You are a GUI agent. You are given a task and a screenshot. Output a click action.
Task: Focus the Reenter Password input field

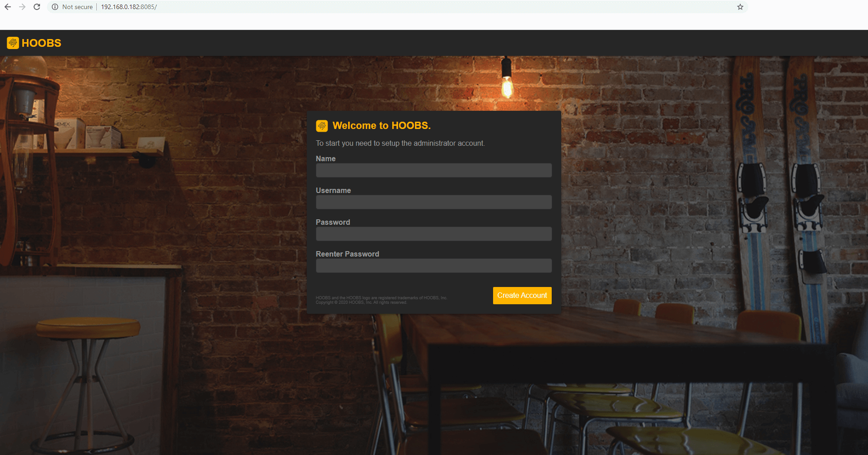pyautogui.click(x=434, y=266)
